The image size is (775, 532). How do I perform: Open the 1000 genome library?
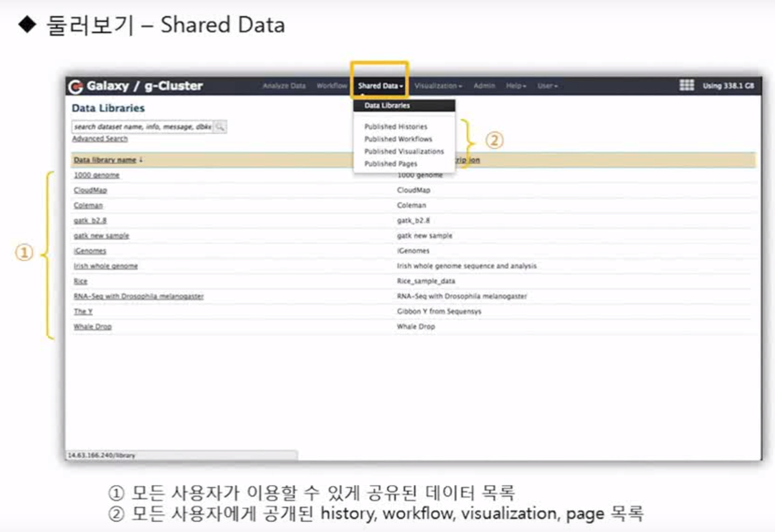(97, 175)
